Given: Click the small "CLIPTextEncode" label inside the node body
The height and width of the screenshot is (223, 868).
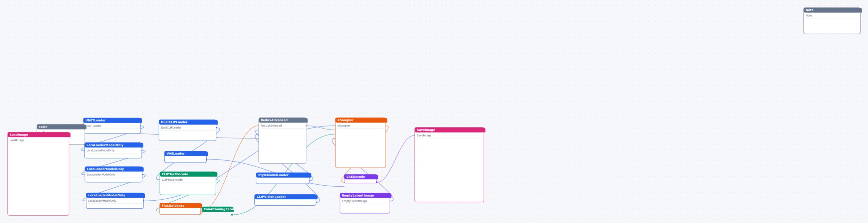Looking at the screenshot, I should (172, 180).
